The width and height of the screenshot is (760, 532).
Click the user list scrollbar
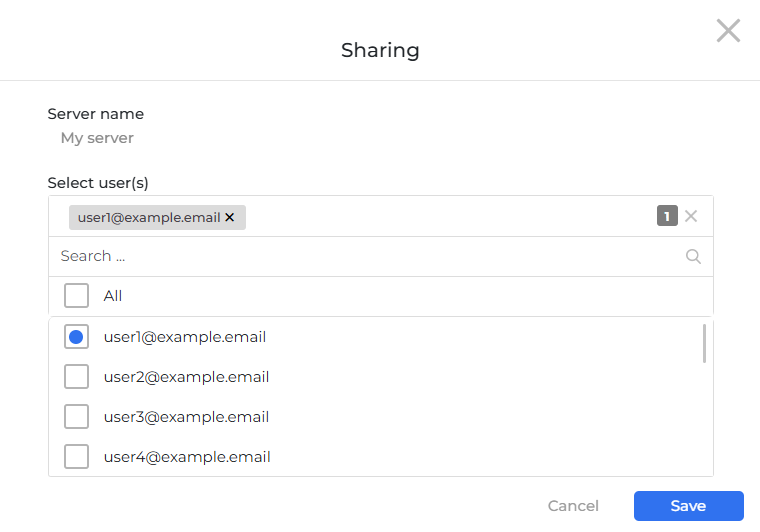point(705,343)
